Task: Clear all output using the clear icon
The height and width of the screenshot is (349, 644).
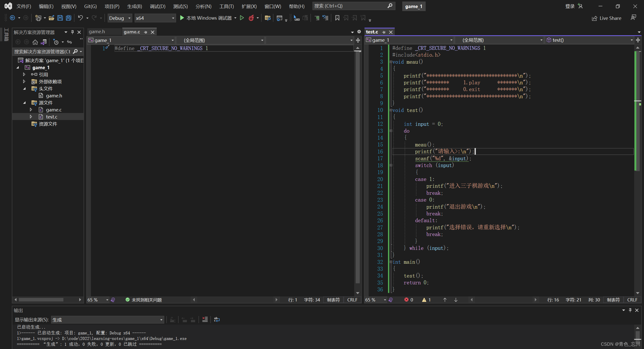Action: click(x=205, y=320)
